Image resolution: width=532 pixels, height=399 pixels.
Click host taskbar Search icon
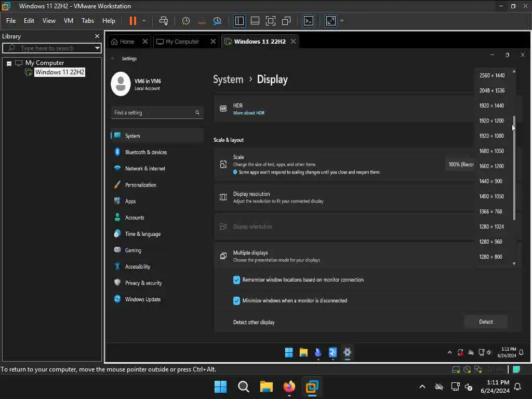point(244,387)
